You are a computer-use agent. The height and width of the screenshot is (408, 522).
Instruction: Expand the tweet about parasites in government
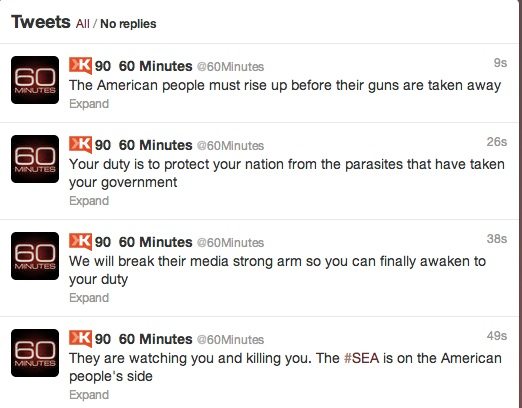pyautogui.click(x=89, y=201)
